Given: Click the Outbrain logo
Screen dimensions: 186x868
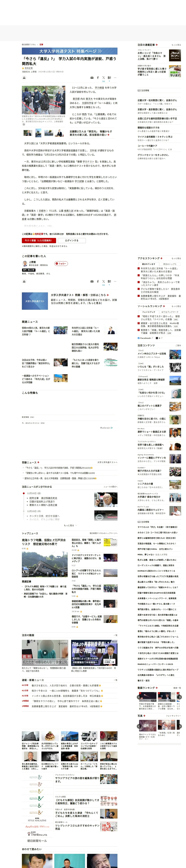Looking at the screenshot, I should coord(106,428).
